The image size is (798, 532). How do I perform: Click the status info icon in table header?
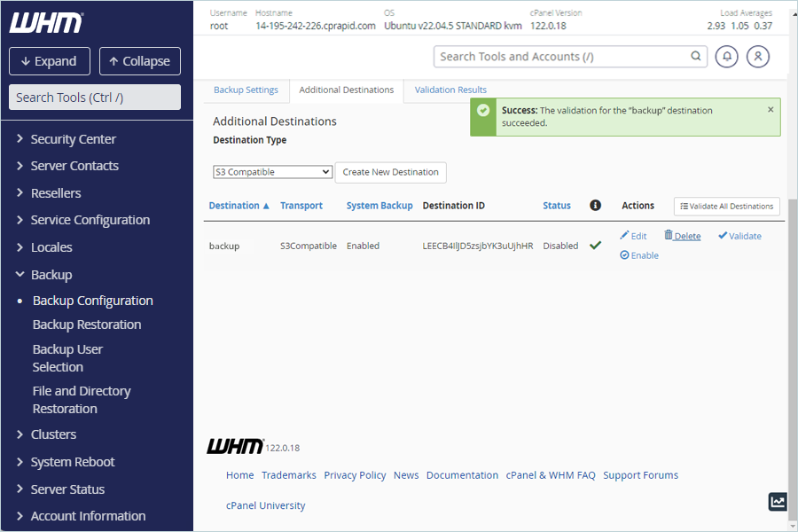coord(595,205)
